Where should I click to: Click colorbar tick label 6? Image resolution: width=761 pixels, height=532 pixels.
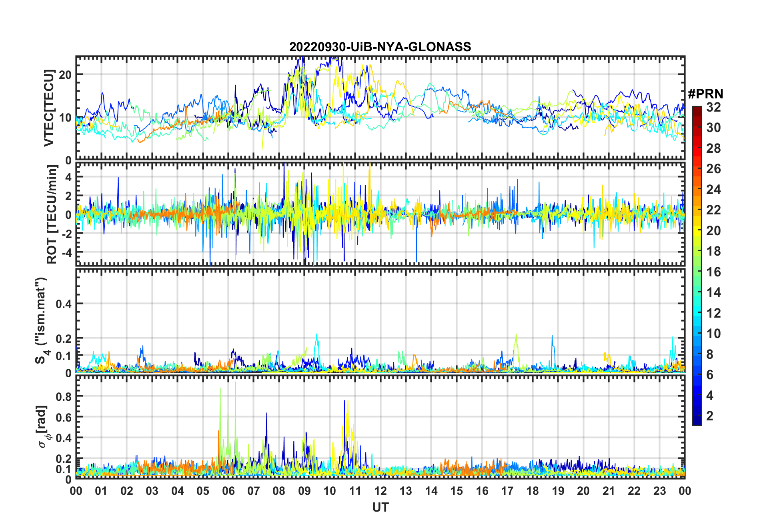click(x=710, y=375)
